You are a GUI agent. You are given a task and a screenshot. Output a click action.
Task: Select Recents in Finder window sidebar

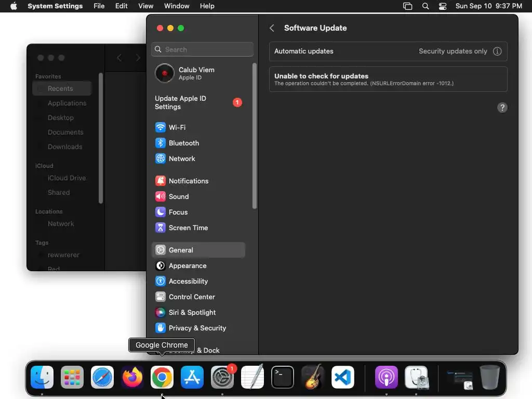point(62,88)
